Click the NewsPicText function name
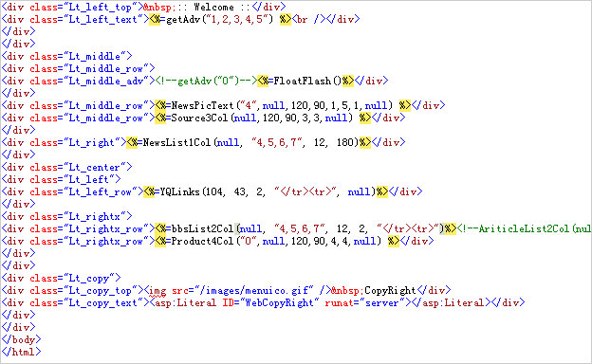 pos(203,105)
